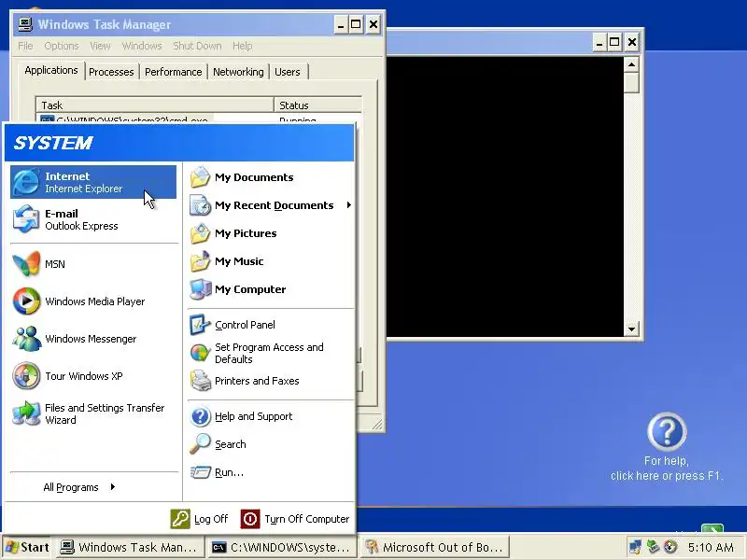Switch to Windows Task Manager taskbar button

[x=130, y=548]
